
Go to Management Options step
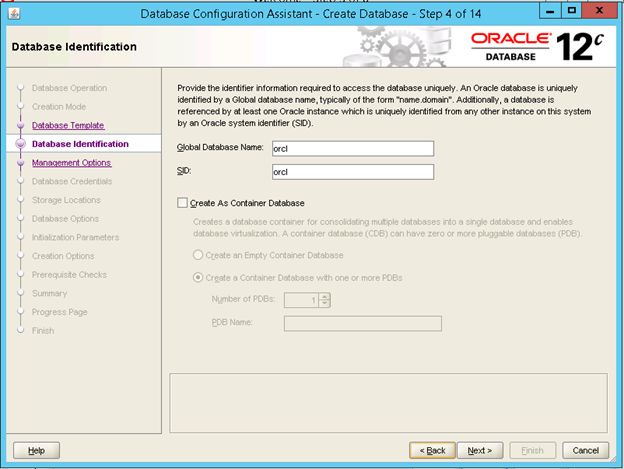71,162
